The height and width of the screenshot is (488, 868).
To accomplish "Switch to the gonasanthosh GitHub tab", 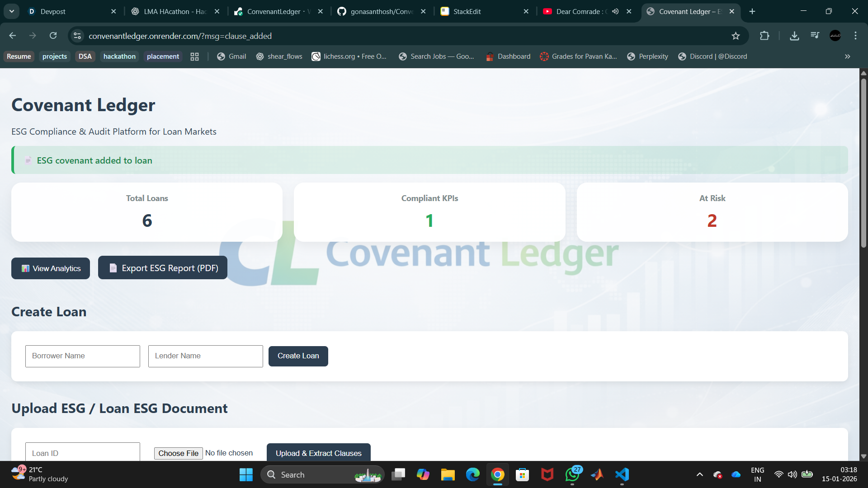I will pos(382,11).
